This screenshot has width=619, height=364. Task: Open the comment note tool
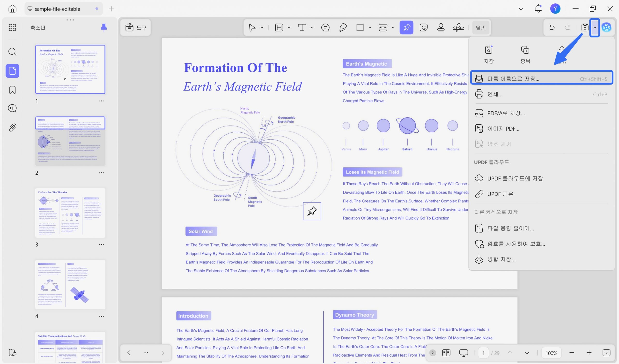point(325,28)
